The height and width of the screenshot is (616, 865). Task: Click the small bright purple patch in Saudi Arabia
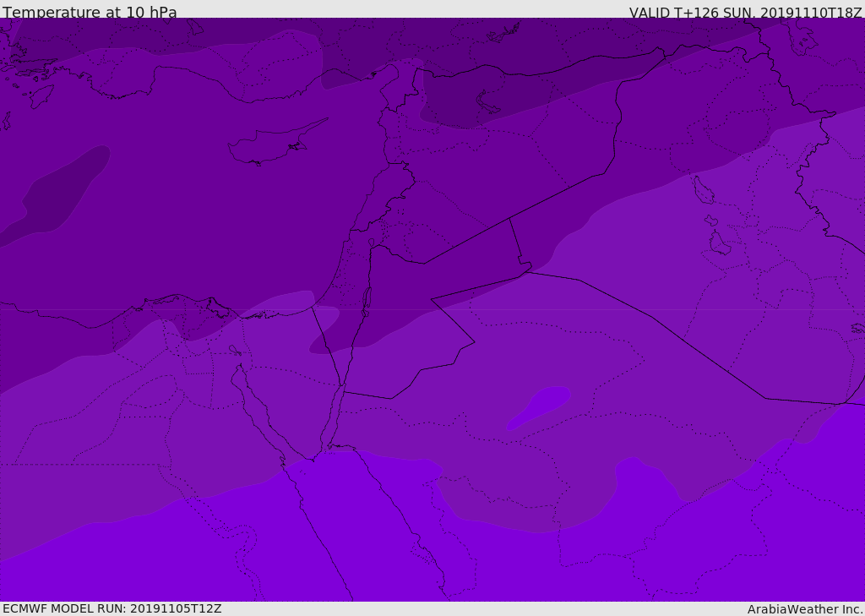538,407
